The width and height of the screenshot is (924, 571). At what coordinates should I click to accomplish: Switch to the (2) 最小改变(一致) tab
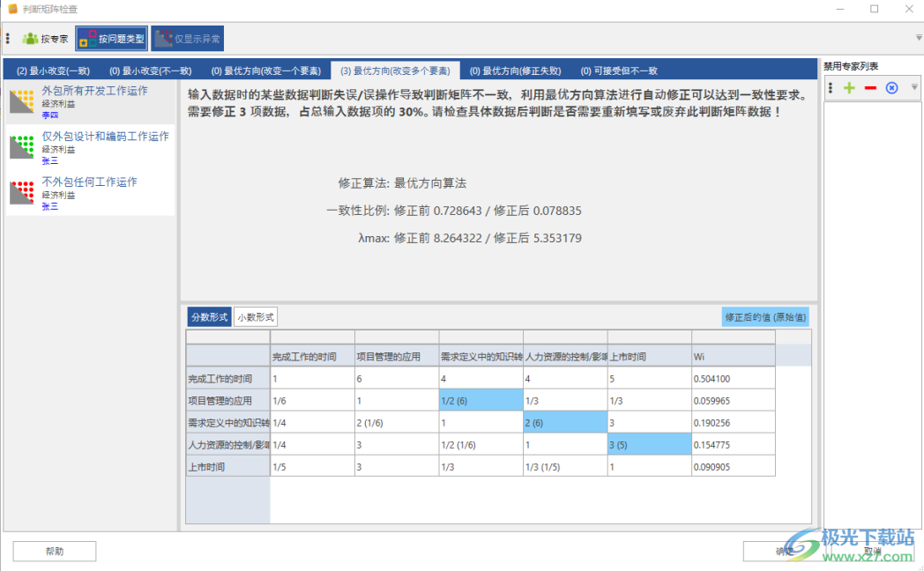(55, 69)
